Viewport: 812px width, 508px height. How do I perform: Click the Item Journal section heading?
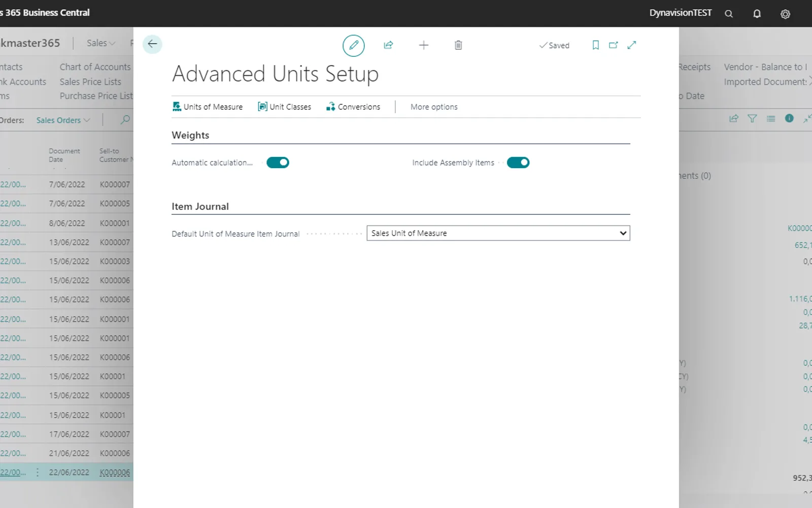click(x=200, y=206)
